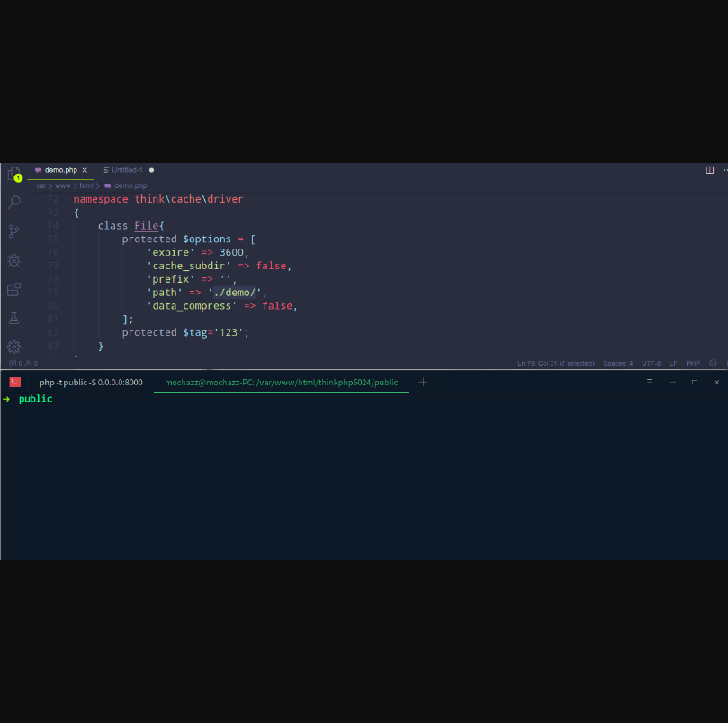This screenshot has width=728, height=723.
Task: Open the Extensions panel icon
Action: (13, 289)
